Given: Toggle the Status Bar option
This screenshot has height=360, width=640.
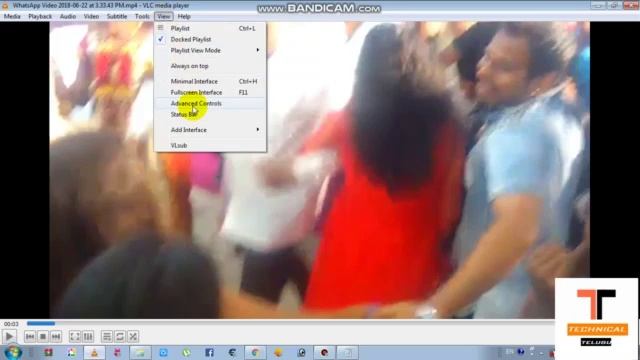Looking at the screenshot, I should (211, 114).
